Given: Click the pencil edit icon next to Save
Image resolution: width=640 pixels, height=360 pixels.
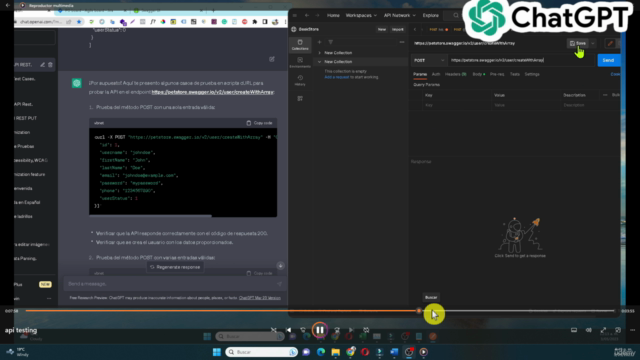Looking at the screenshot, I should point(610,43).
